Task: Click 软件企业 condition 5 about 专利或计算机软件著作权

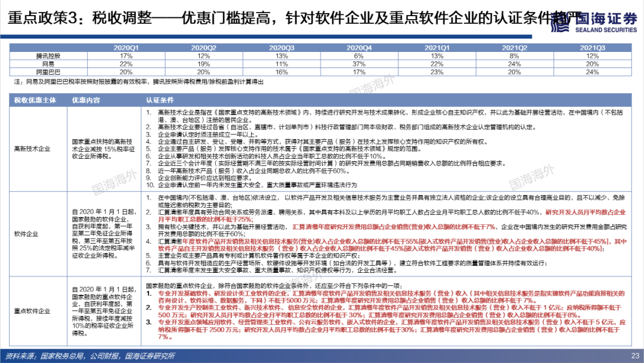Action: click(x=253, y=256)
